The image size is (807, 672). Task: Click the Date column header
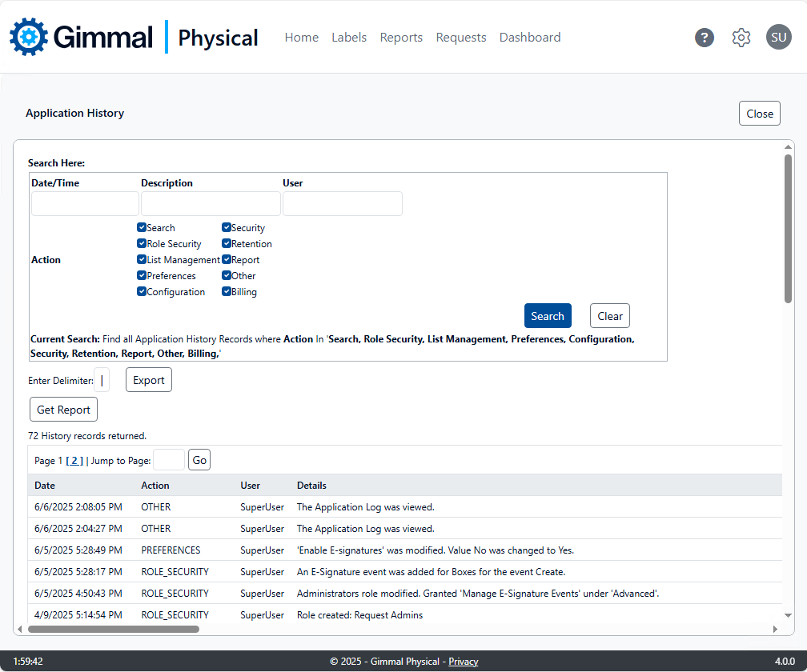point(45,486)
